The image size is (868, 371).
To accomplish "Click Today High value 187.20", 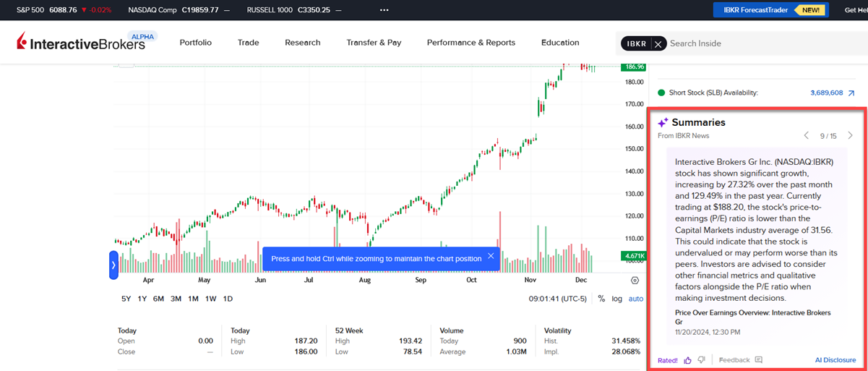I will pos(305,341).
